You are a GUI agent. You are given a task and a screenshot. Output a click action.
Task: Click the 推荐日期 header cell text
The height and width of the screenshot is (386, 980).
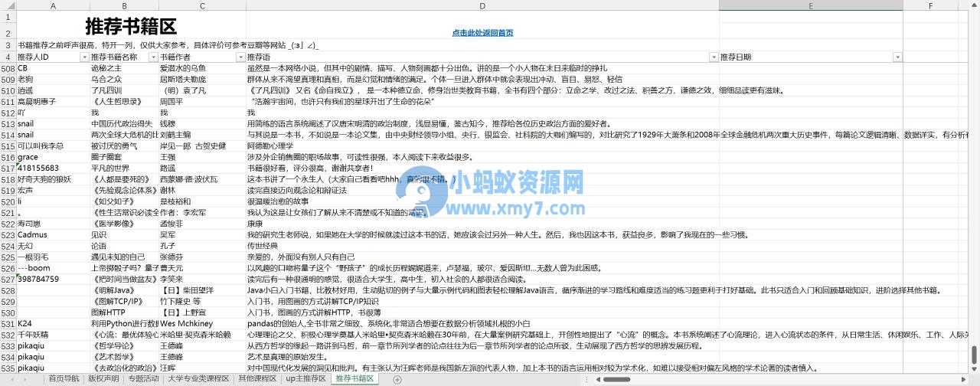click(736, 57)
